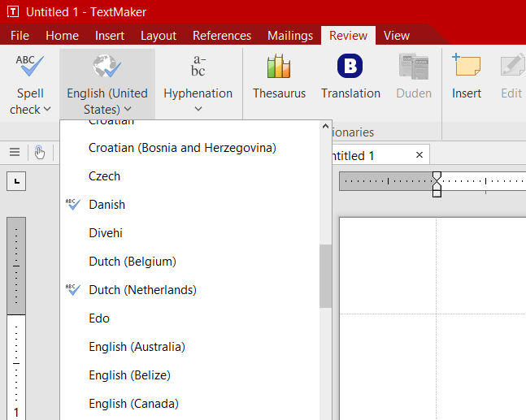Expand the Hyphenation dropdown arrow
Screen dimensions: 526x420
coord(198,110)
